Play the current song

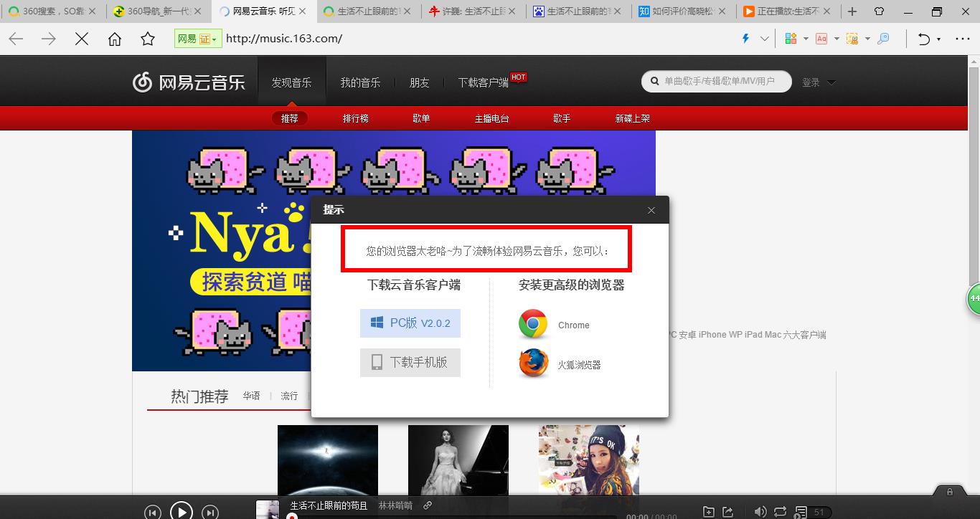[182, 511]
